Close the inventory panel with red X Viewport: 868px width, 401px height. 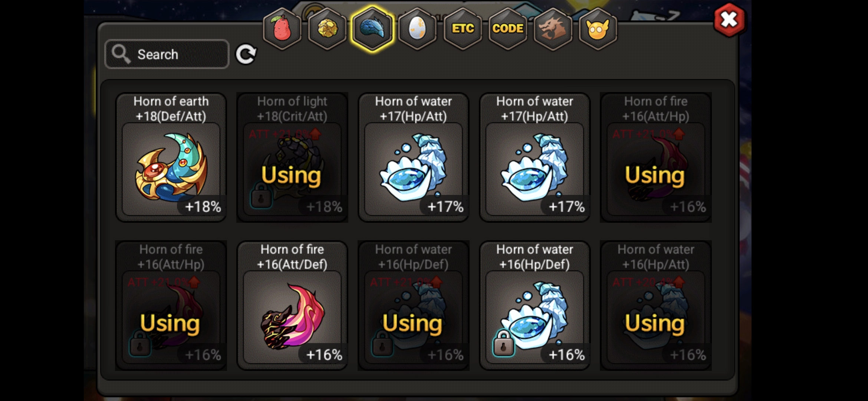[x=729, y=20]
